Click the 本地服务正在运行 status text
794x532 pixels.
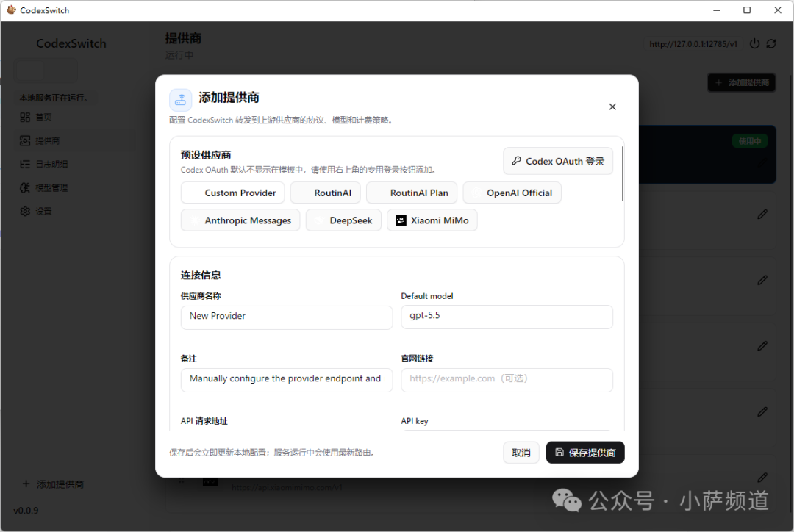coord(54,98)
